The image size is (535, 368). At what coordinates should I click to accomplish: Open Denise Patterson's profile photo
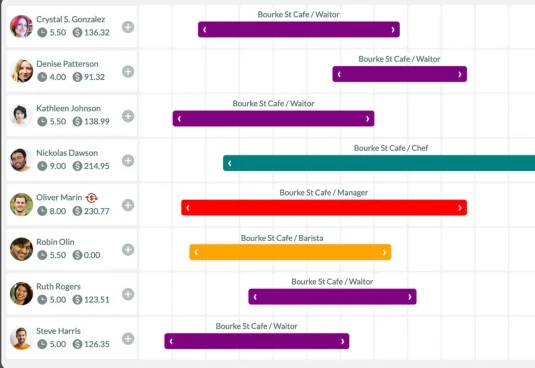pos(21,71)
